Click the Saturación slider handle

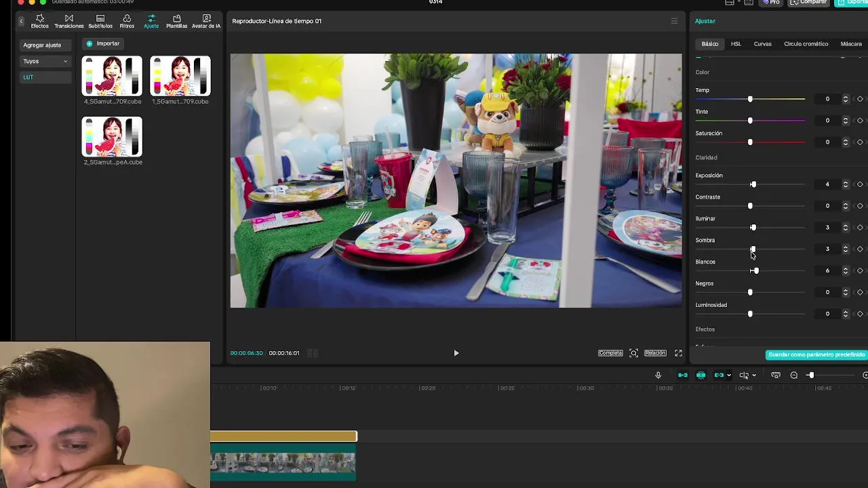point(750,142)
